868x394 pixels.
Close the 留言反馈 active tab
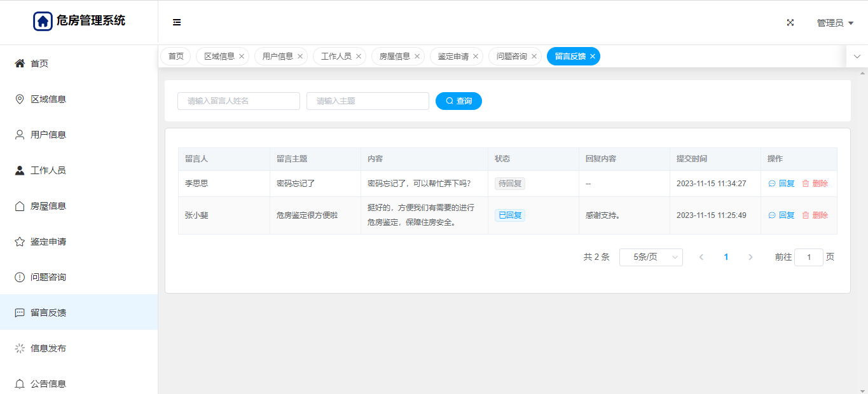(593, 57)
